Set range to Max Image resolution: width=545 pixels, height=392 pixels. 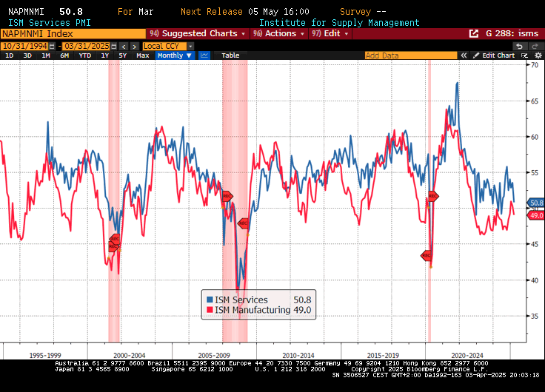click(142, 55)
